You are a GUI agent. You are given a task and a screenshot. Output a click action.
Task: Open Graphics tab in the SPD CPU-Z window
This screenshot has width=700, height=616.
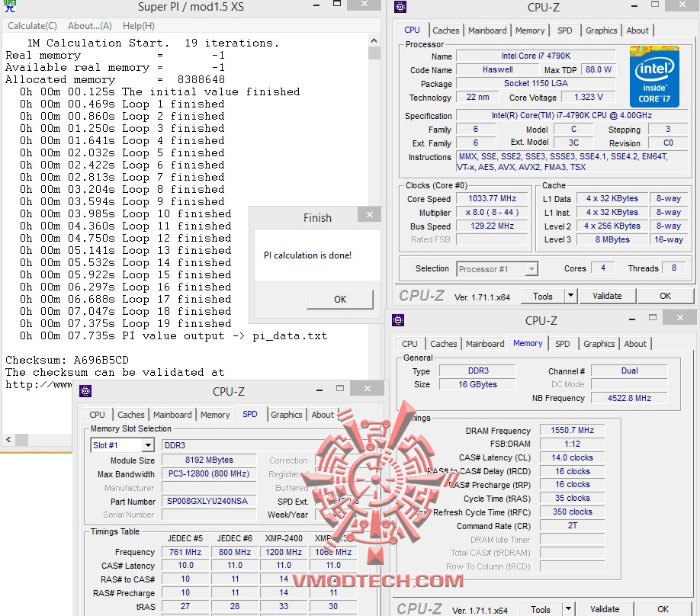click(x=286, y=415)
